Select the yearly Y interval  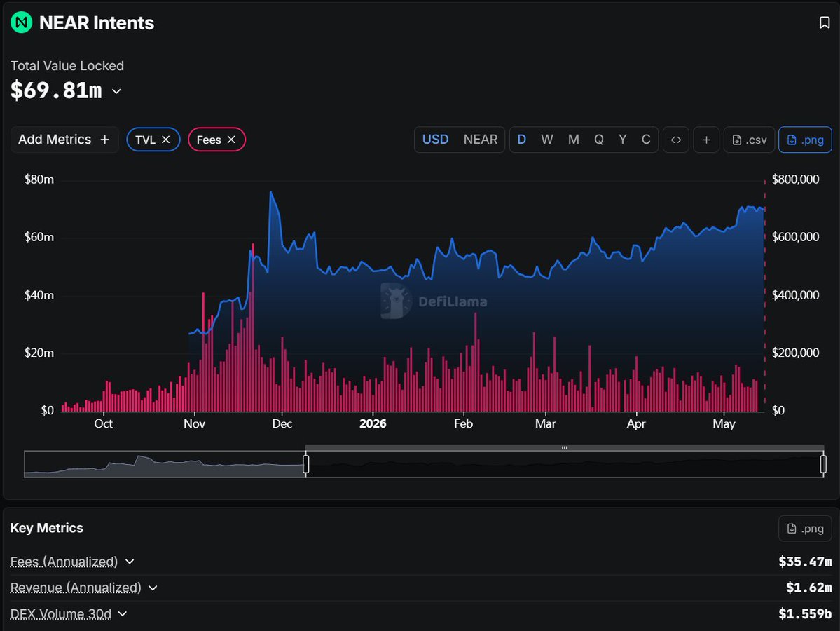[623, 140]
